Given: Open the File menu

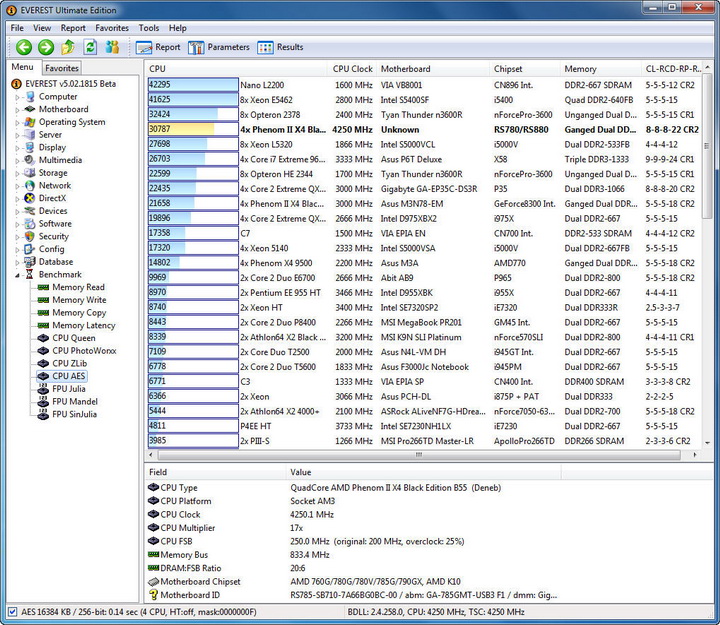Looking at the screenshot, I should [x=17, y=28].
